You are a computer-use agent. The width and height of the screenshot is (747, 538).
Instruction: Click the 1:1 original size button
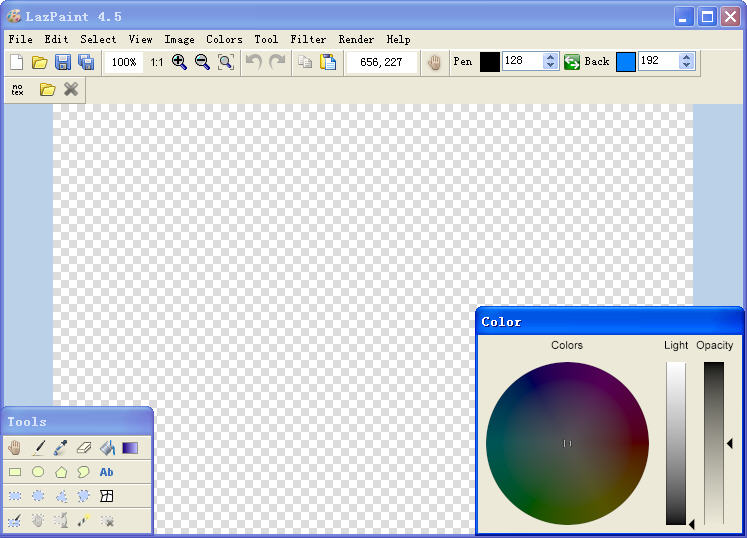coord(157,62)
